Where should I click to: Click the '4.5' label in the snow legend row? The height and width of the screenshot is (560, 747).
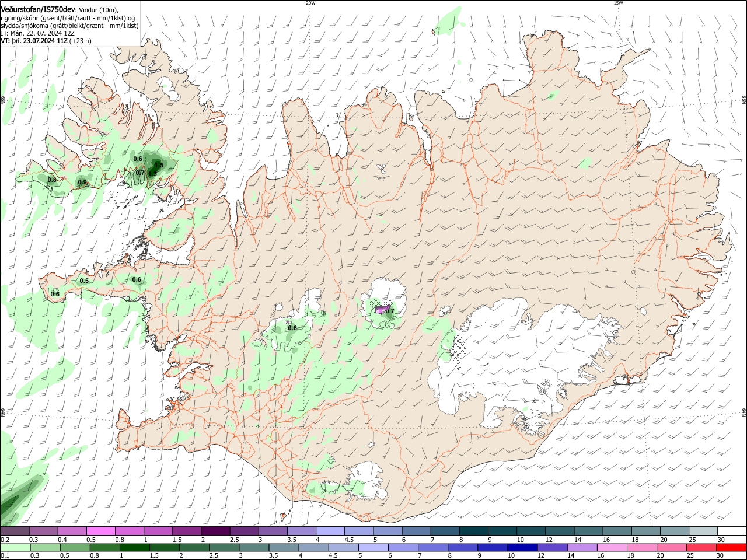pyautogui.click(x=349, y=540)
